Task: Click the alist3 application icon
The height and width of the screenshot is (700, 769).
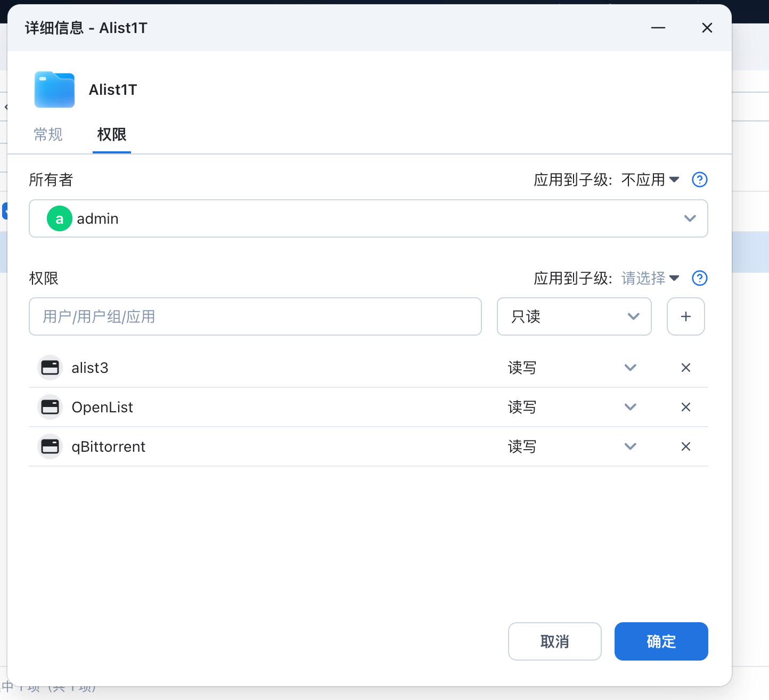Action: pyautogui.click(x=50, y=368)
